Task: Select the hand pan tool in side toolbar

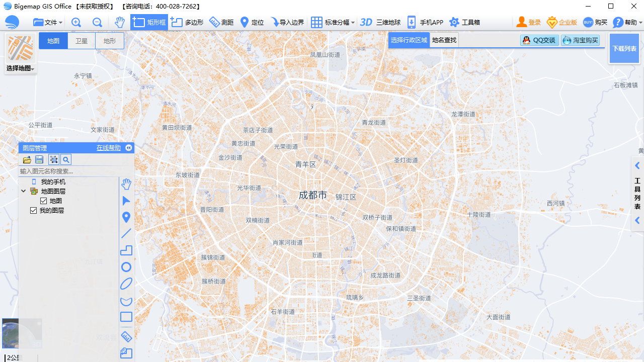Action: (x=126, y=184)
